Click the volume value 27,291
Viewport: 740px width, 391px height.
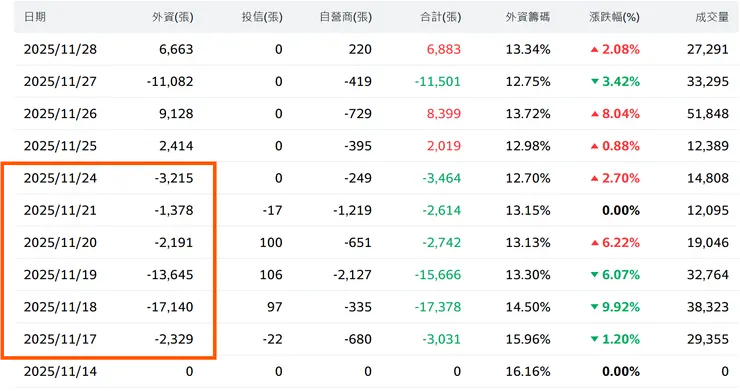(x=708, y=49)
